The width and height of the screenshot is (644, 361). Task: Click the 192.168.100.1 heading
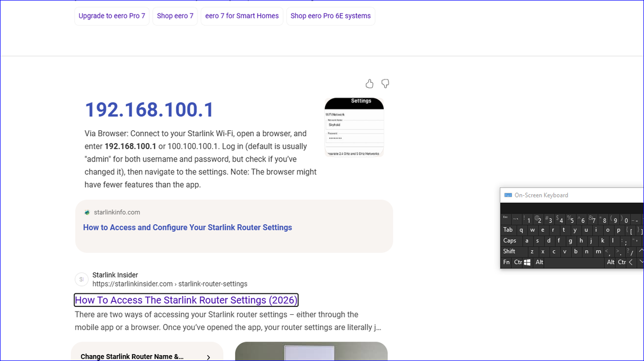[149, 109]
